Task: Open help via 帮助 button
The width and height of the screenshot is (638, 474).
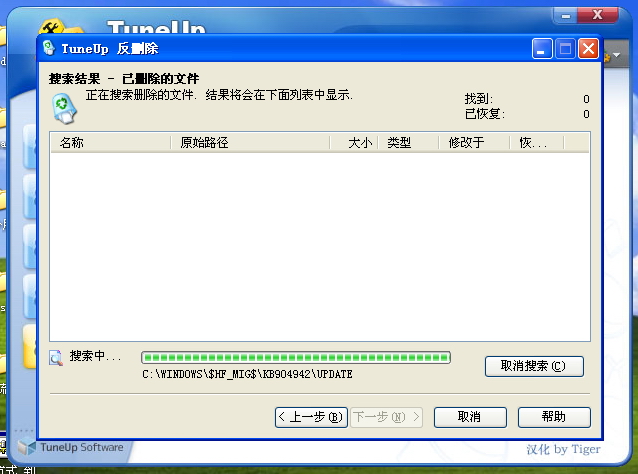Action: tap(554, 417)
